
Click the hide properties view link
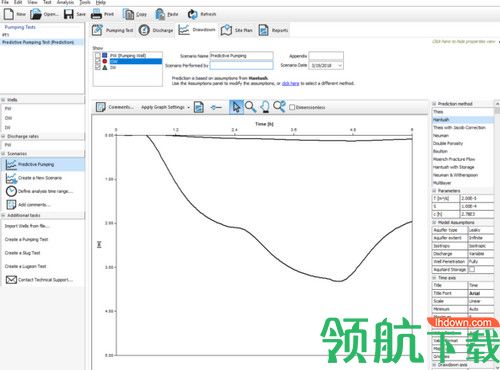tap(463, 42)
